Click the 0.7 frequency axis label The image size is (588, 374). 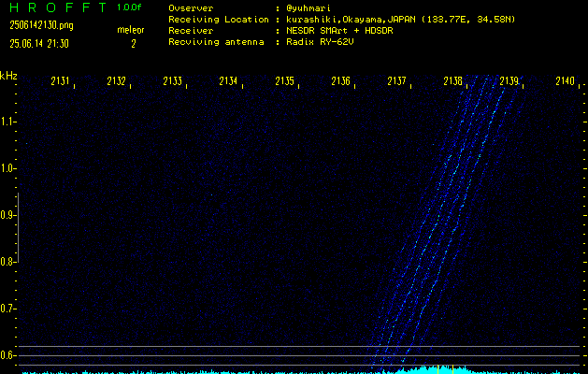tap(7, 309)
